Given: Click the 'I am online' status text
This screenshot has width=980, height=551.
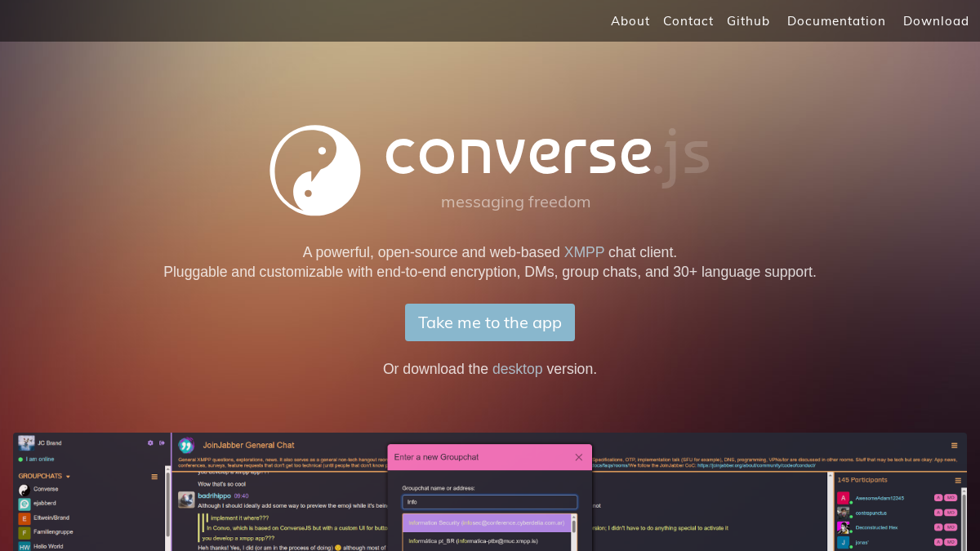Looking at the screenshot, I should coord(40,459).
